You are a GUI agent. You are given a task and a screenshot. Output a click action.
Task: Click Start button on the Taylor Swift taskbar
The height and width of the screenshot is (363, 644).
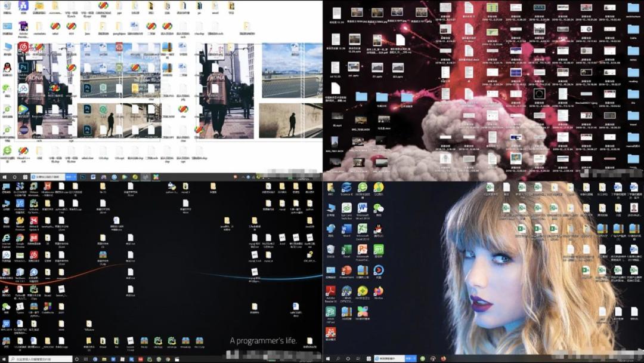click(x=328, y=359)
